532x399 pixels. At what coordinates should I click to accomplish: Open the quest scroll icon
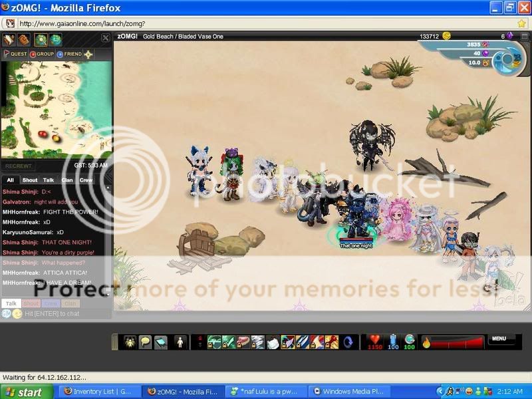click(9, 40)
